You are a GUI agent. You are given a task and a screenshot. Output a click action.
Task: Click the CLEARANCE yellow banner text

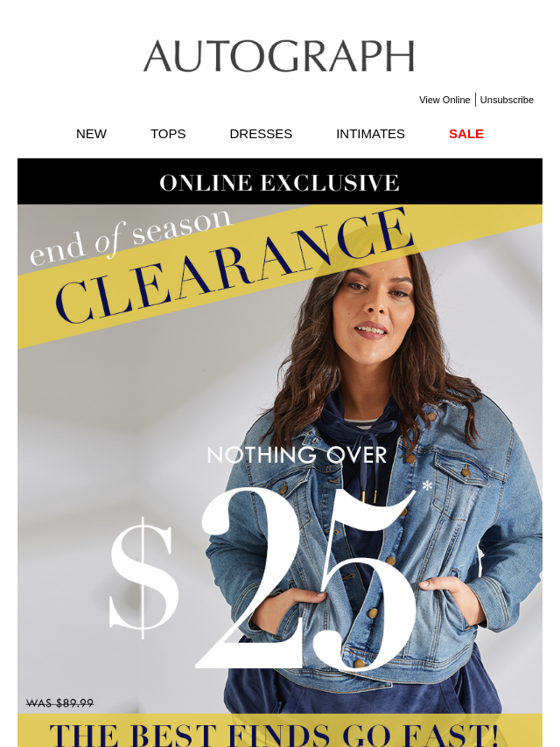[x=234, y=267]
